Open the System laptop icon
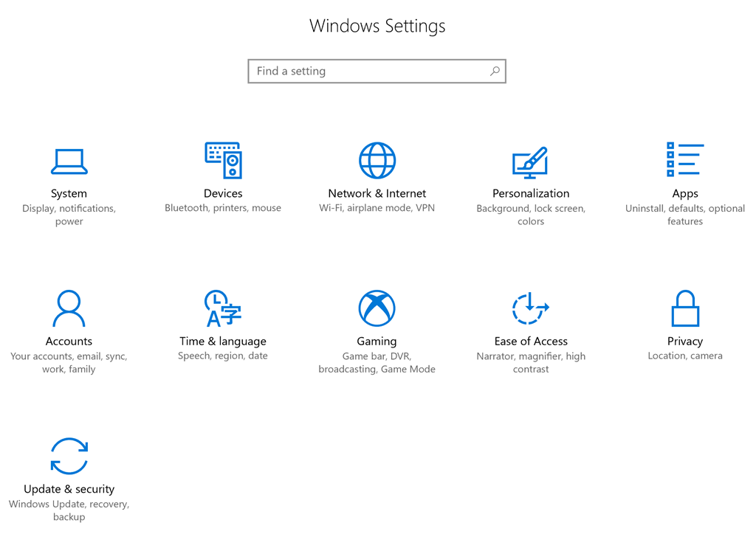Viewport: 756px width, 537px height. click(69, 162)
